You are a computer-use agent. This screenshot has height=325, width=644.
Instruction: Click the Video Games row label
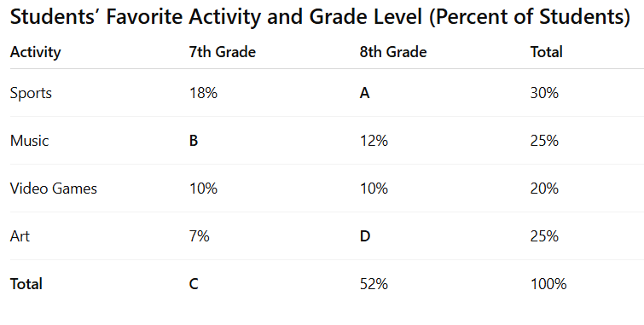click(x=54, y=189)
